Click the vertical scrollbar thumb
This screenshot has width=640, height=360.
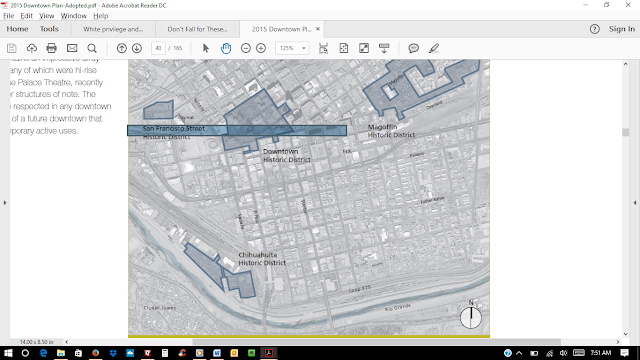coord(625,132)
